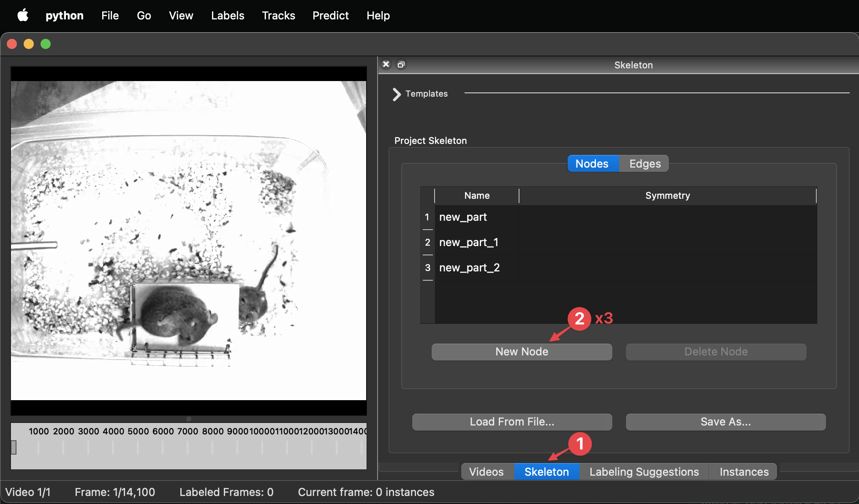Switch to the Edges tab
The image size is (859, 504).
(x=644, y=164)
